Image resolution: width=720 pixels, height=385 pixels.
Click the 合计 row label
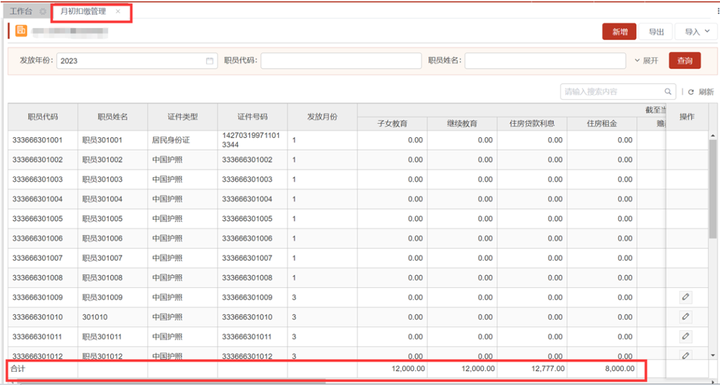coord(17,368)
